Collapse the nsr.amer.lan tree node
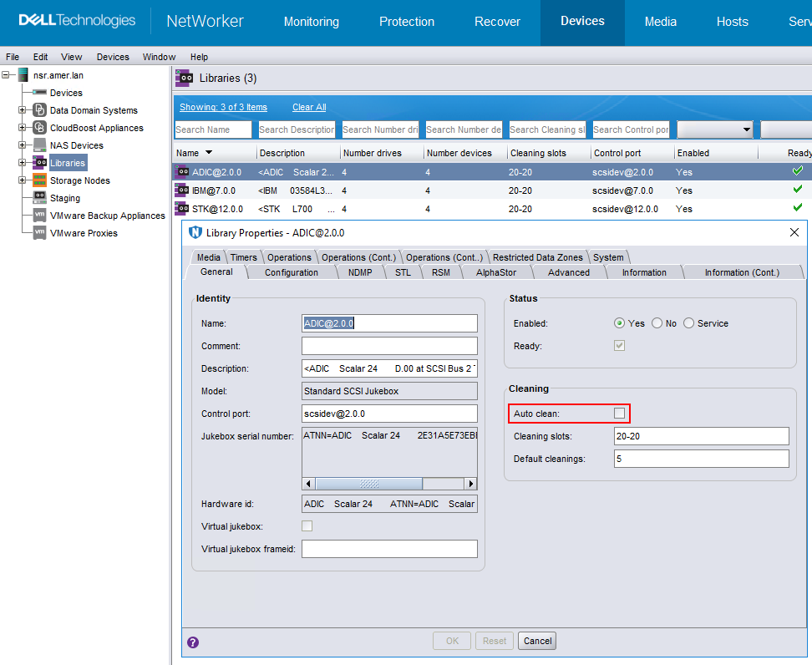The height and width of the screenshot is (665, 812). tap(4, 74)
